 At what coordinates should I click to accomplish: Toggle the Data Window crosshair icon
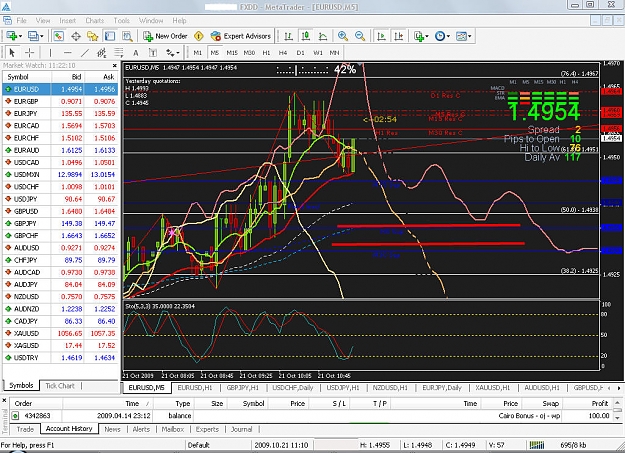(76, 36)
